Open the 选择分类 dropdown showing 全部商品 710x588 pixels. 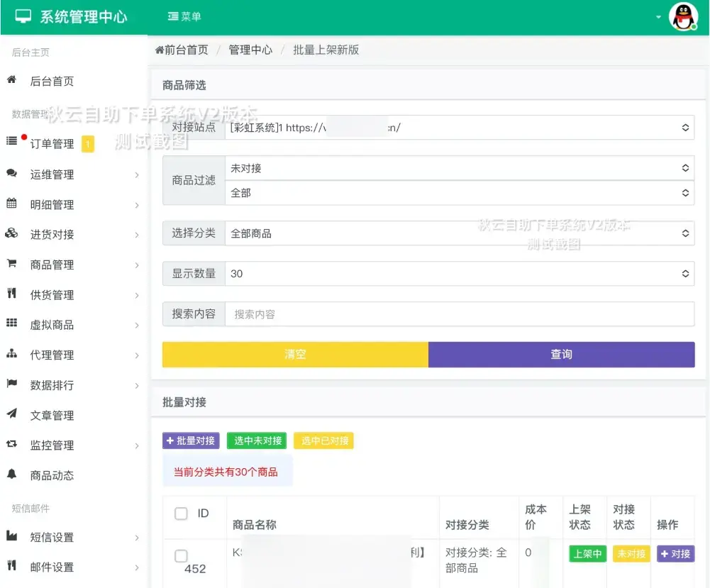[458, 233]
